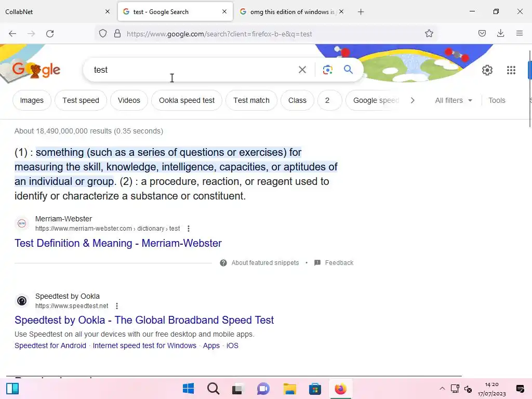Click the magnifier search button

(349, 70)
